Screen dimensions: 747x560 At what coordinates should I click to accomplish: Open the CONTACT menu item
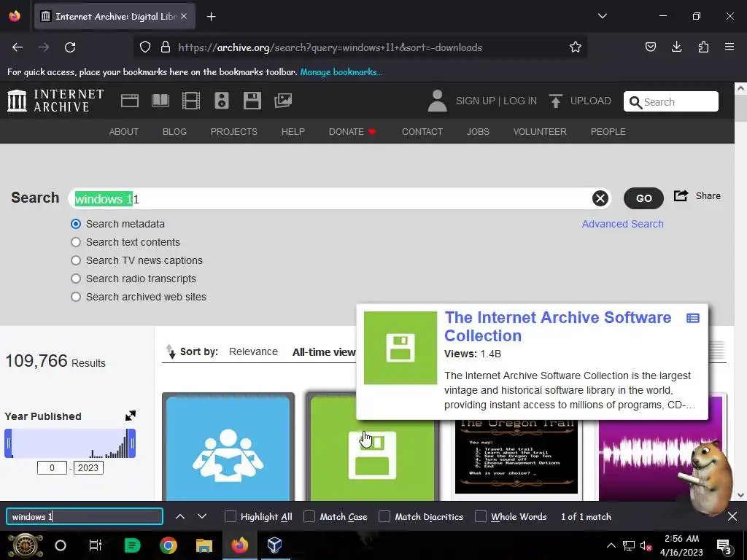click(x=422, y=132)
